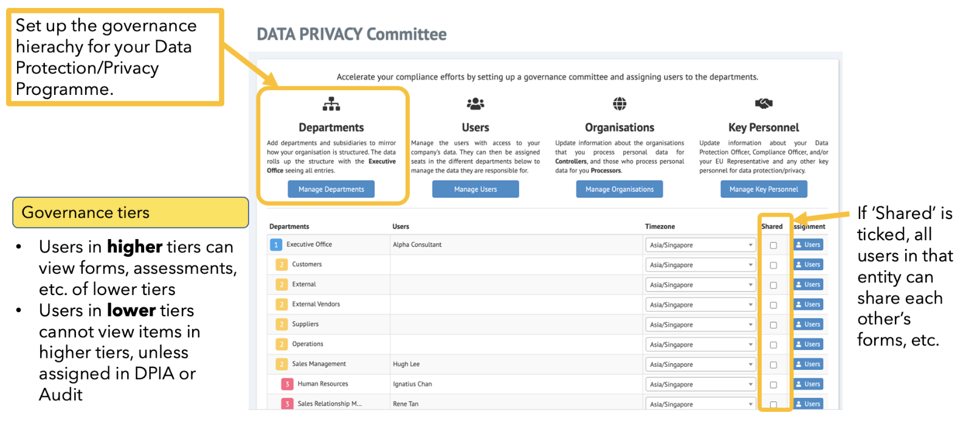Open Manage Key Personnel
This screenshot has width=980, height=421.
point(764,189)
